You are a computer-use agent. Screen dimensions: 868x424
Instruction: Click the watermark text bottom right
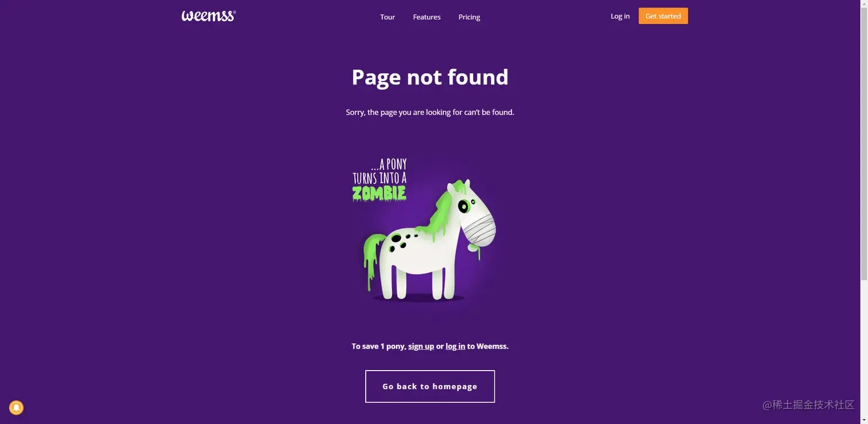808,405
